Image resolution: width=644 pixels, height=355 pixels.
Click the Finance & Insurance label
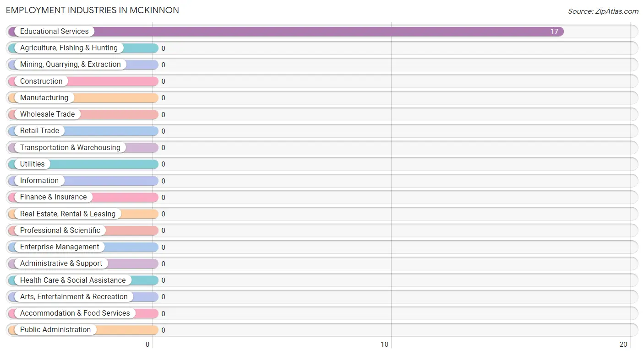(53, 197)
